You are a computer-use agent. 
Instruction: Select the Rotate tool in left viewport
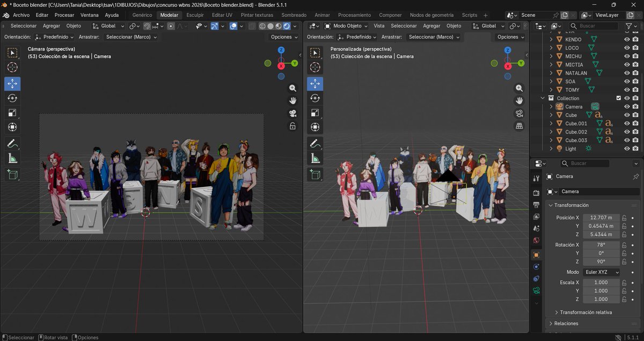12,98
